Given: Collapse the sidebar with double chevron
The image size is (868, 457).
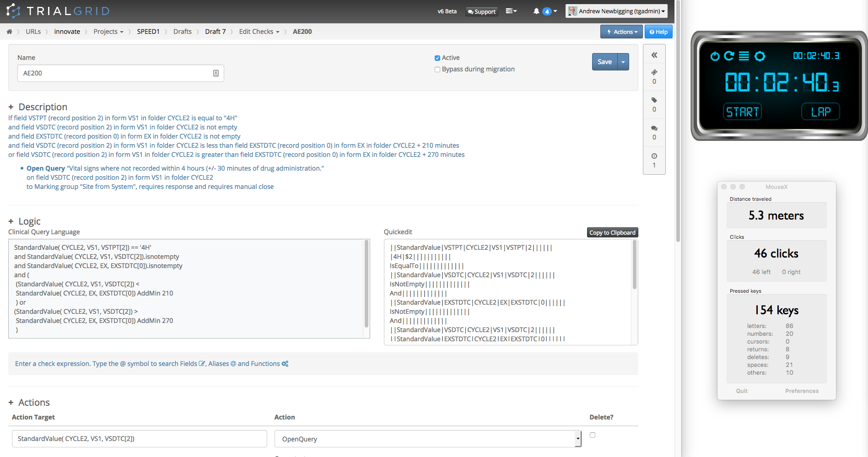Looking at the screenshot, I should point(654,55).
